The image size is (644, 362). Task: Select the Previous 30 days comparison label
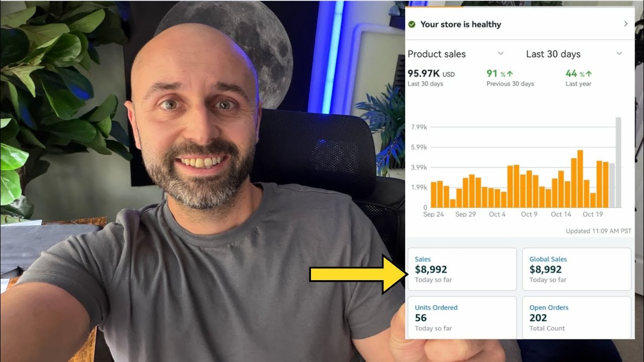(x=510, y=84)
